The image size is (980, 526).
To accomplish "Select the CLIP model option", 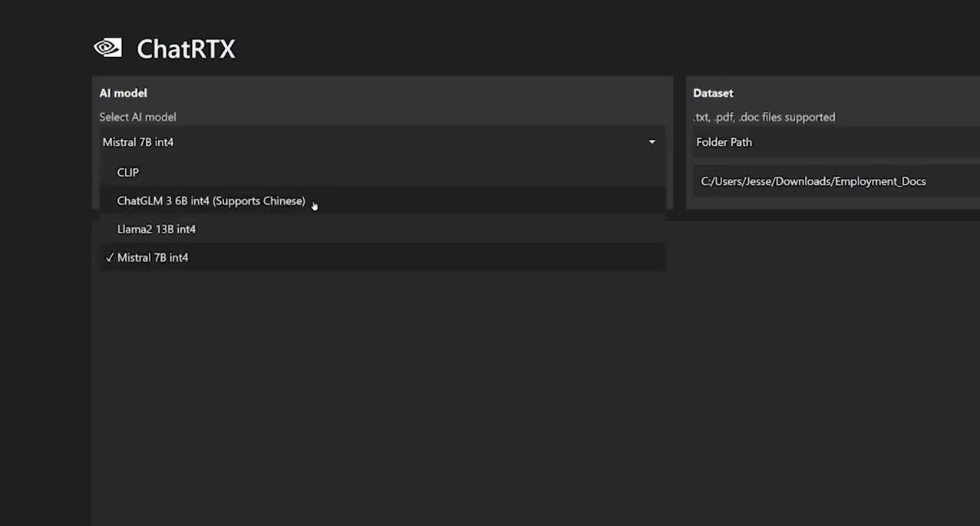I will [127, 172].
